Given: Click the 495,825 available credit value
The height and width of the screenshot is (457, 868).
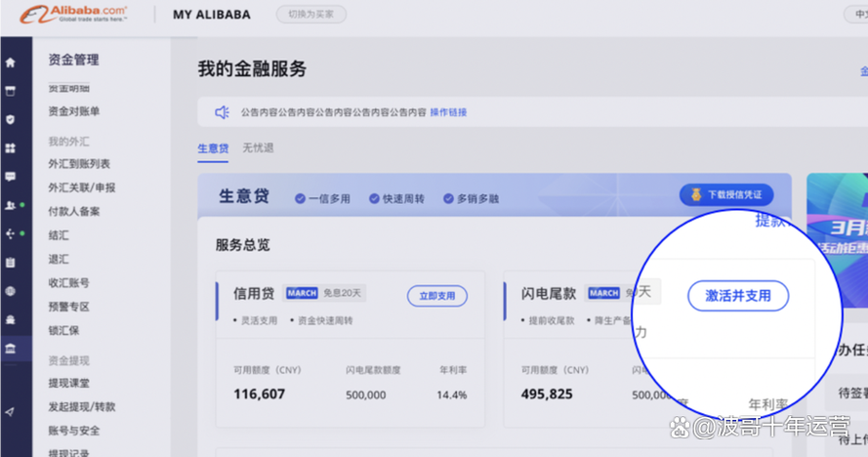Looking at the screenshot, I should pos(547,395).
